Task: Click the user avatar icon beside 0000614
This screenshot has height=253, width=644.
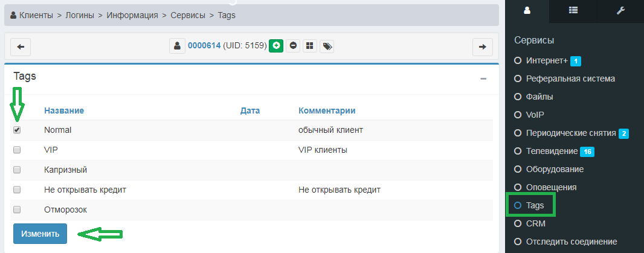Action: pyautogui.click(x=177, y=46)
